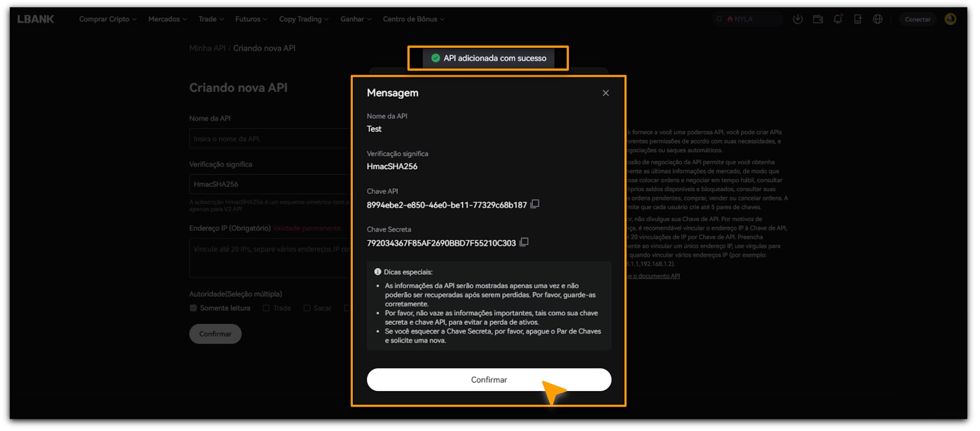This screenshot has height=431, width=980.
Task: Expand the Copy Trading dropdown
Action: (x=303, y=19)
